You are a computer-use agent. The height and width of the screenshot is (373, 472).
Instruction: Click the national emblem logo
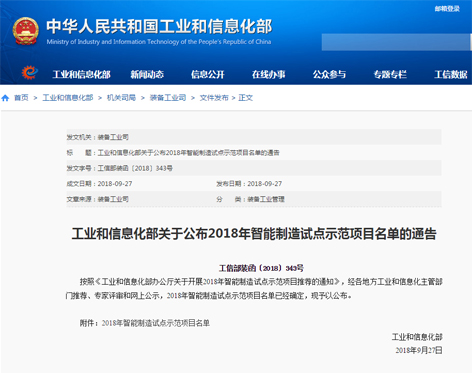point(26,31)
